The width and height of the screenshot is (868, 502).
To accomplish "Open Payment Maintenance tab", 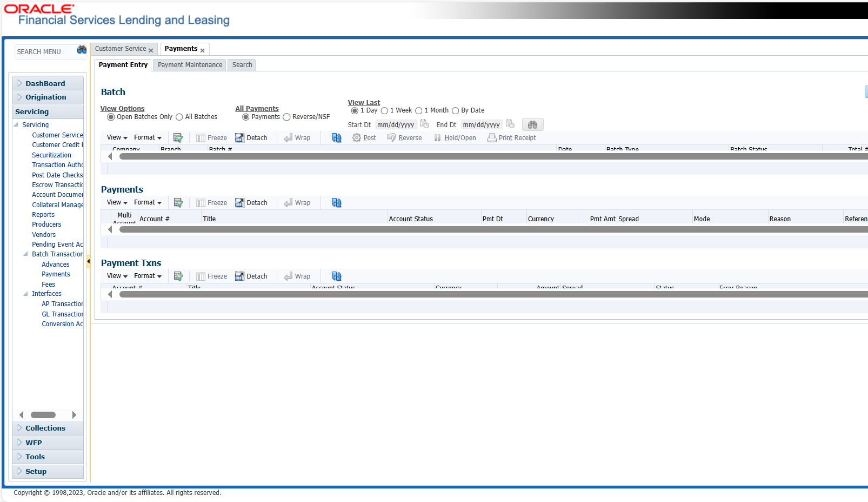I will tap(190, 65).
